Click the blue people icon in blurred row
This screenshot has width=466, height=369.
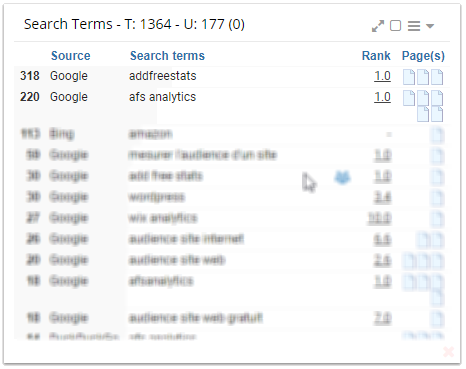342,177
